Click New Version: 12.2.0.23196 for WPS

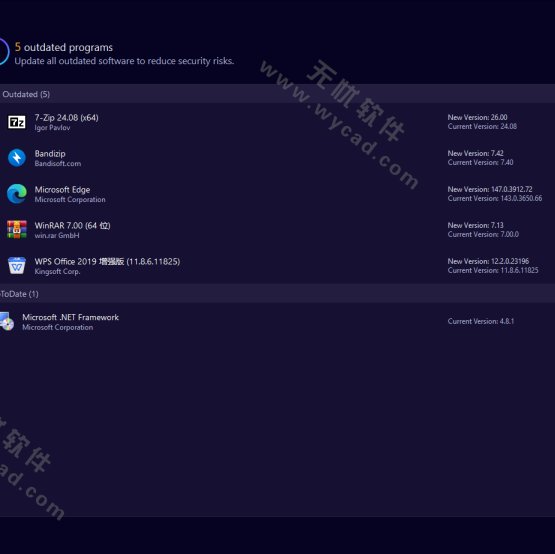[x=488, y=261]
